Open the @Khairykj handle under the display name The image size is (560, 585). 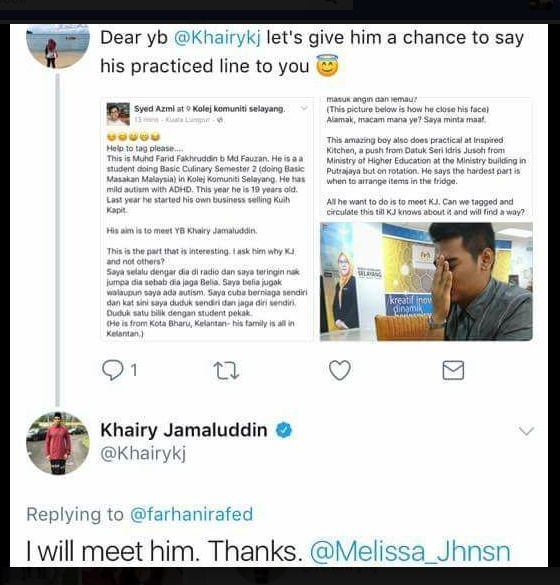pos(143,454)
